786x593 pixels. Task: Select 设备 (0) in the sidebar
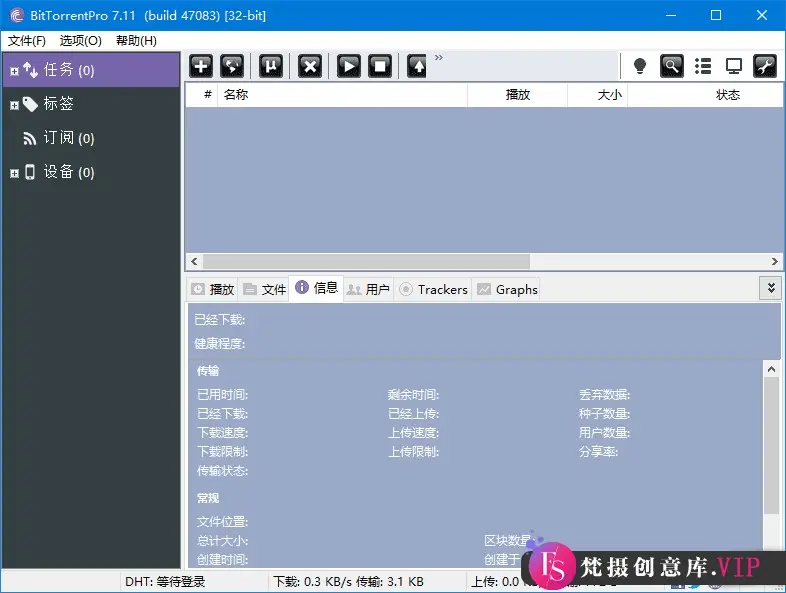coord(91,172)
